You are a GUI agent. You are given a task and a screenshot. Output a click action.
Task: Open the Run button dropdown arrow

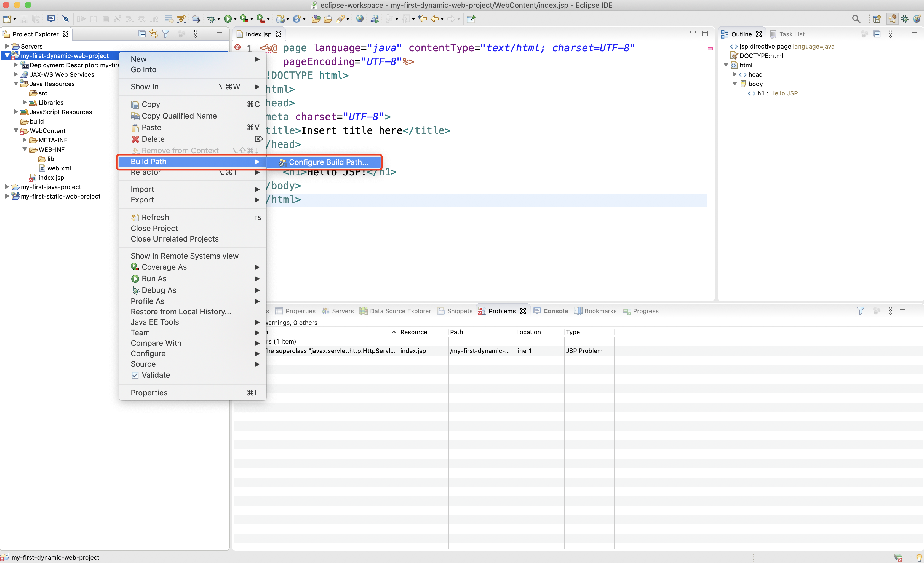tap(235, 19)
